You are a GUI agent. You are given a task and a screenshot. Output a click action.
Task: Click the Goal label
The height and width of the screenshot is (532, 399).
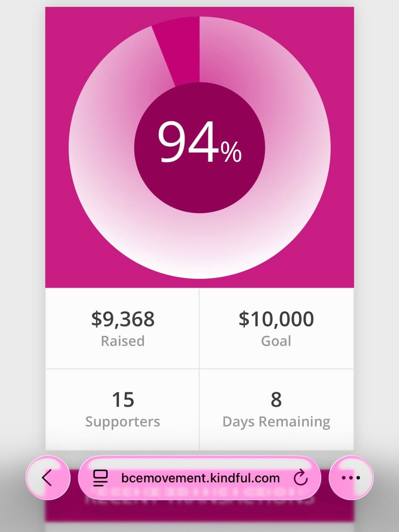point(276,341)
